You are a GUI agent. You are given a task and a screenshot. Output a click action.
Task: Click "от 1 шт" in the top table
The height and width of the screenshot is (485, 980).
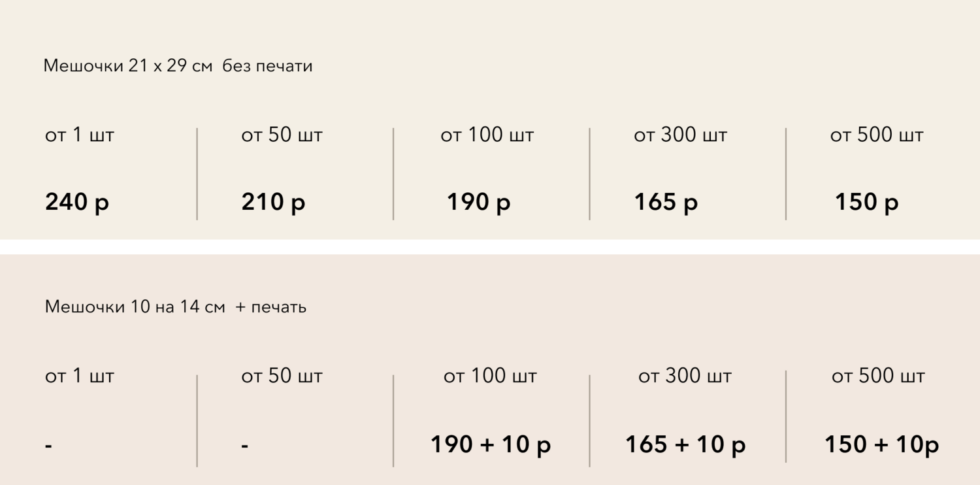tap(79, 135)
